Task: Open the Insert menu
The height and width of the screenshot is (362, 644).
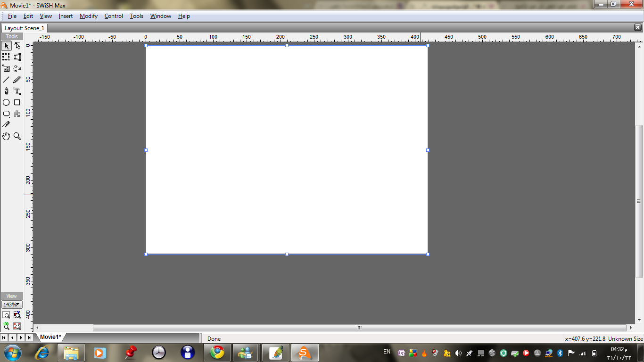Action: click(x=66, y=16)
